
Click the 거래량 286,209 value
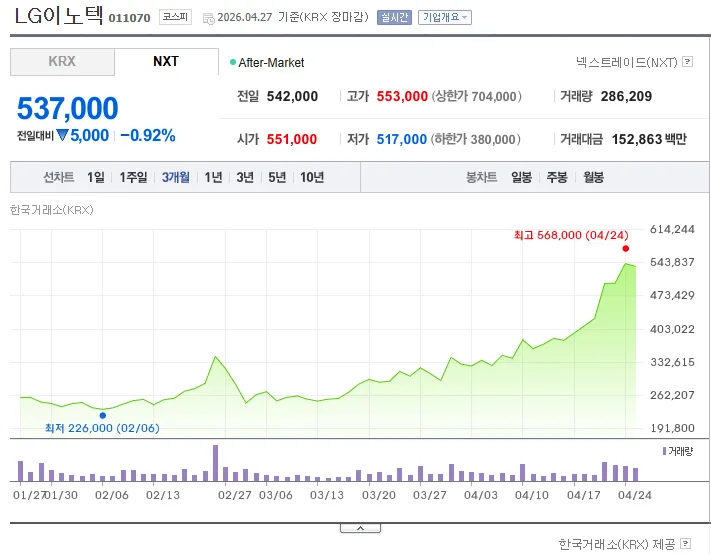point(626,97)
